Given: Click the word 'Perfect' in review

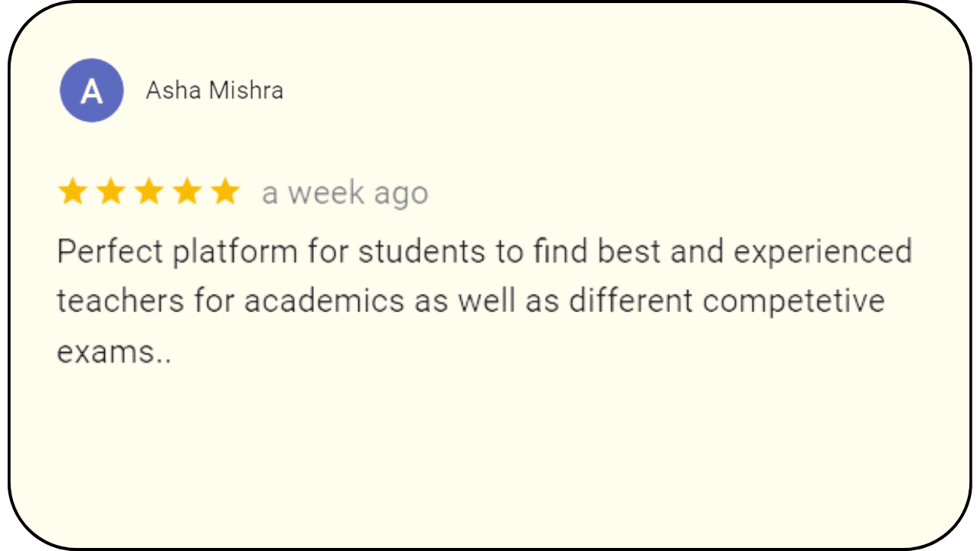Looking at the screenshot, I should 109,252.
